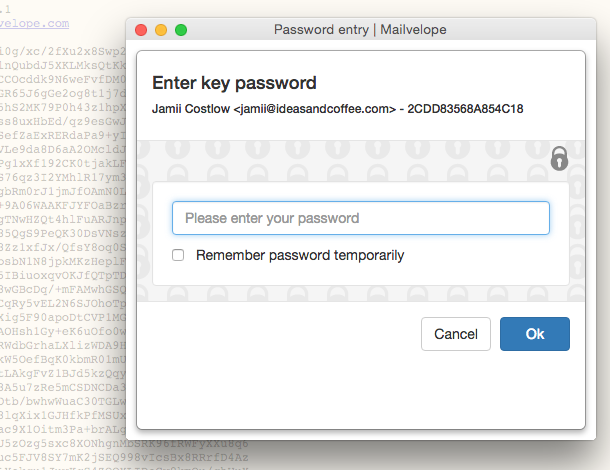Maximize the Password entry window
The width and height of the screenshot is (610, 470).
pos(181,30)
